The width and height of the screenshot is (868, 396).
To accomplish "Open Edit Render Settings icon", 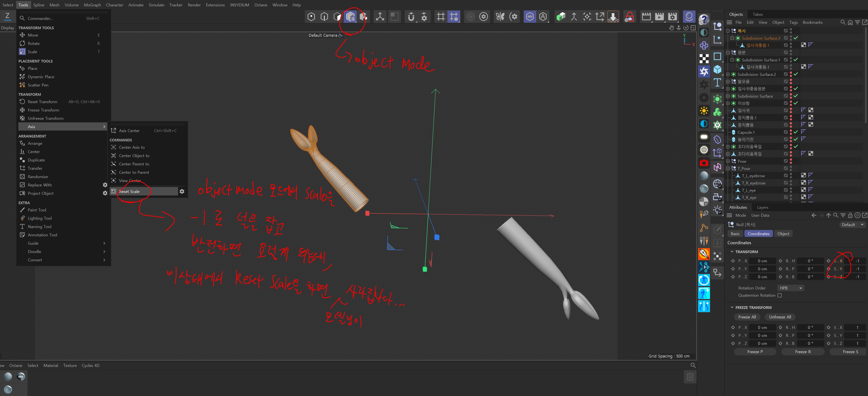I will pyautogui.click(x=672, y=16).
